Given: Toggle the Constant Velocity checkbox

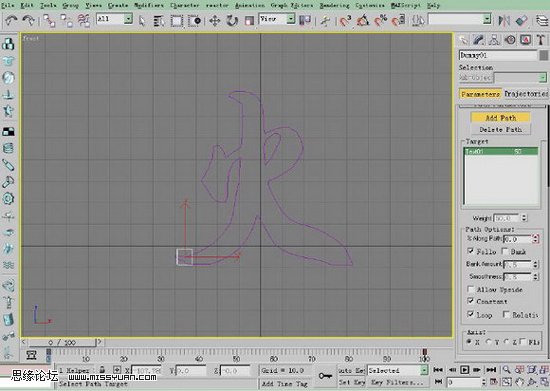Looking at the screenshot, I should (471, 301).
